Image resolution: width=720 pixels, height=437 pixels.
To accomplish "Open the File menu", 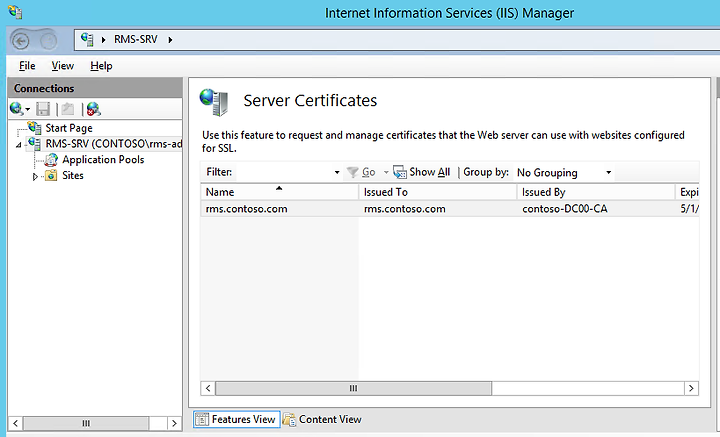I will (27, 66).
